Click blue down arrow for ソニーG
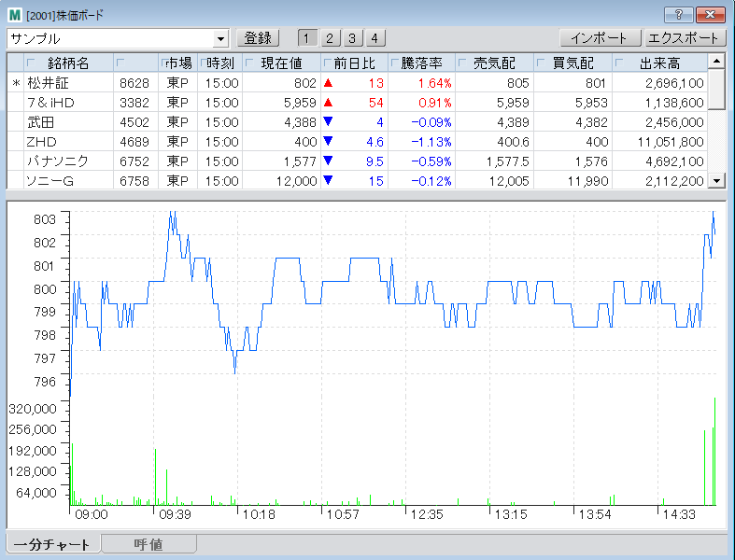 (327, 181)
